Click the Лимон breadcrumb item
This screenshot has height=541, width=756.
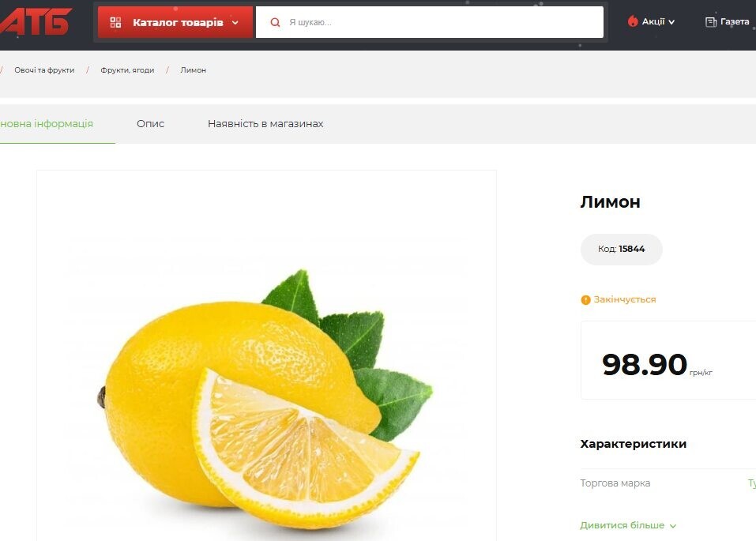point(194,70)
